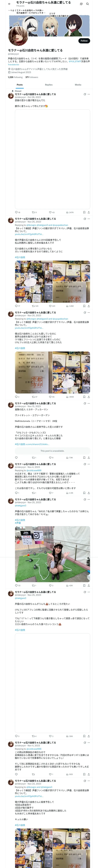Open the 1,226 Following list
This screenshot has height=868, width=98.
coord(15,77)
